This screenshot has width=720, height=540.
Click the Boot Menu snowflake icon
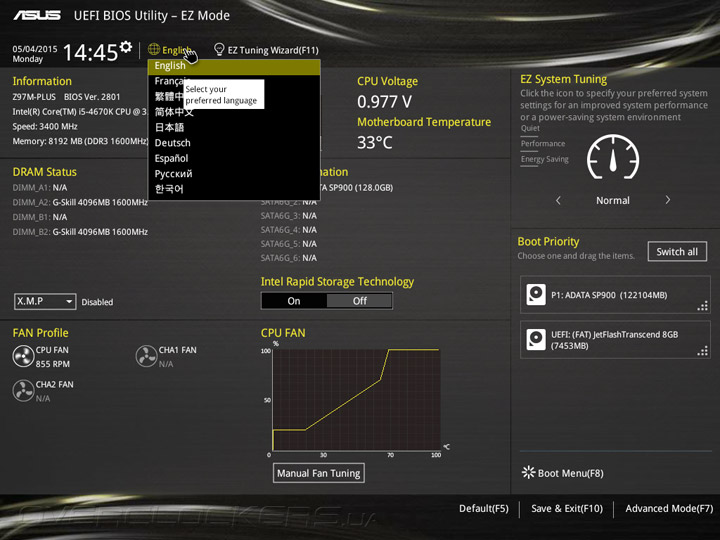(529, 472)
